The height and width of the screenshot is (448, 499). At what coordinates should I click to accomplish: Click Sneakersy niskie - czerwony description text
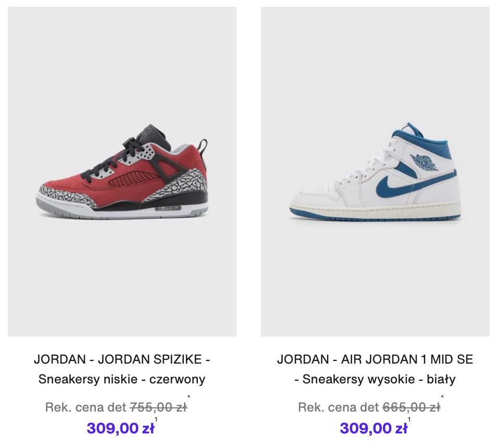[122, 379]
